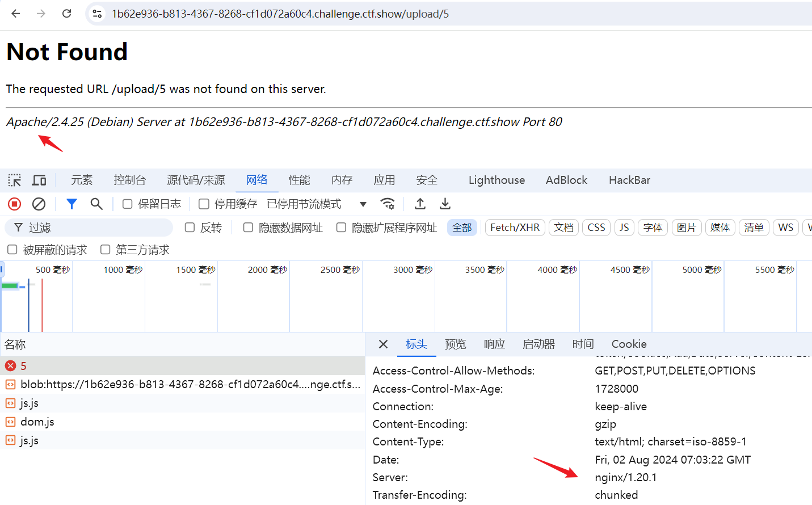
Task: Enable the 保留日志 checkbox
Action: point(128,204)
